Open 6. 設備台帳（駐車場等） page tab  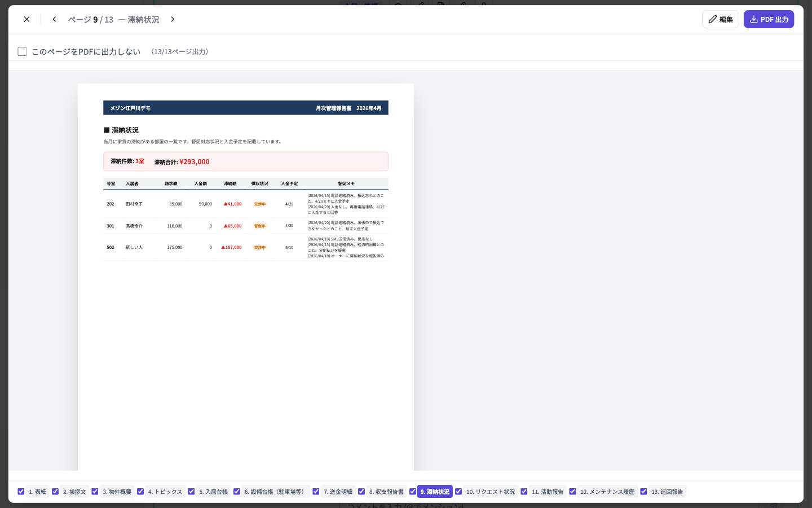[x=276, y=492]
